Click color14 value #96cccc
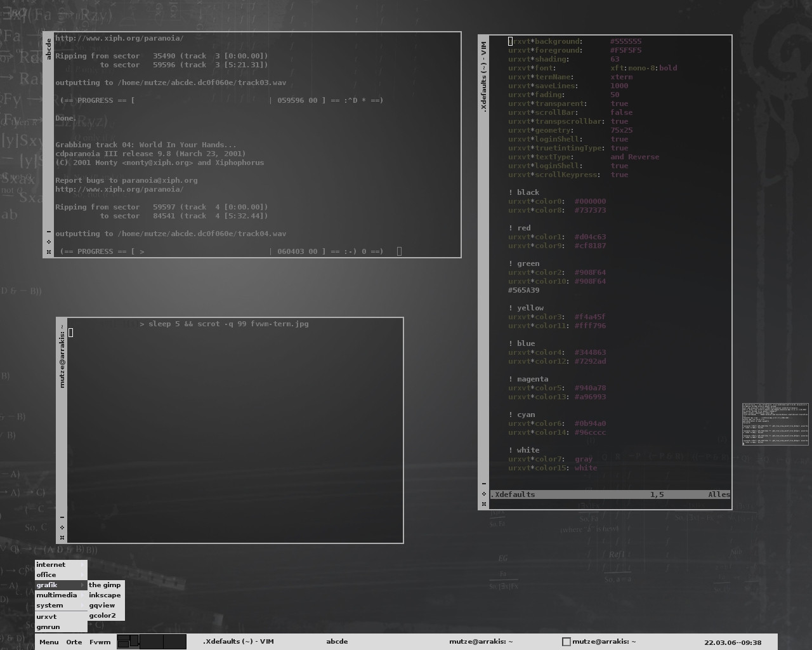This screenshot has width=812, height=650. (590, 432)
